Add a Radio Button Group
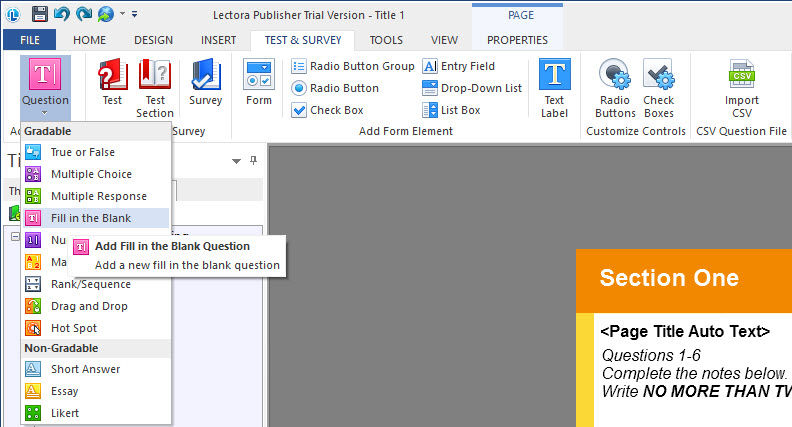 pyautogui.click(x=353, y=66)
